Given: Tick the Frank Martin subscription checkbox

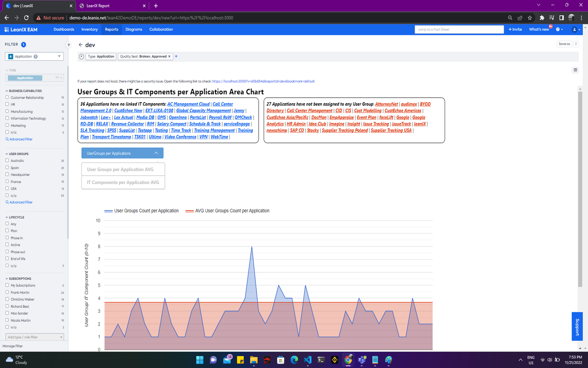Looking at the screenshot, I should coord(7,292).
